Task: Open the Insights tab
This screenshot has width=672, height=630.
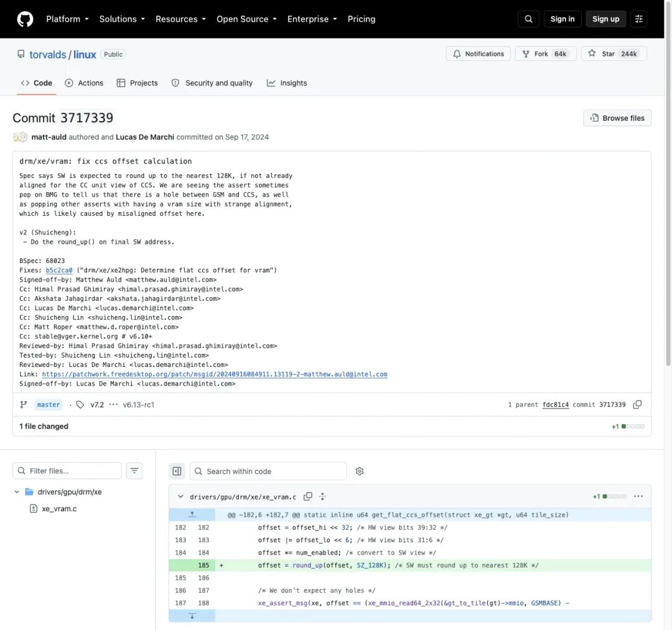Action: pos(287,83)
